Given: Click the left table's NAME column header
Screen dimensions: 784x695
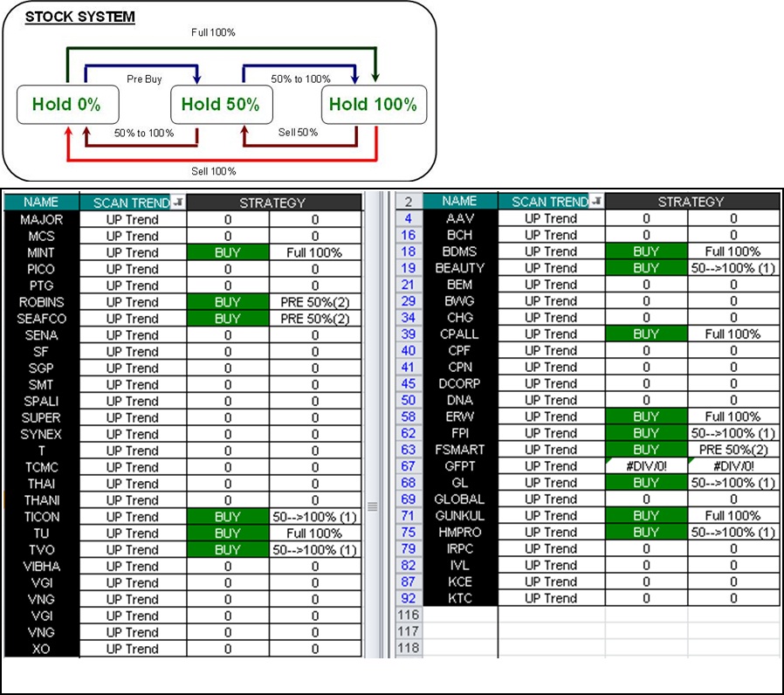Looking at the screenshot, I should [41, 203].
